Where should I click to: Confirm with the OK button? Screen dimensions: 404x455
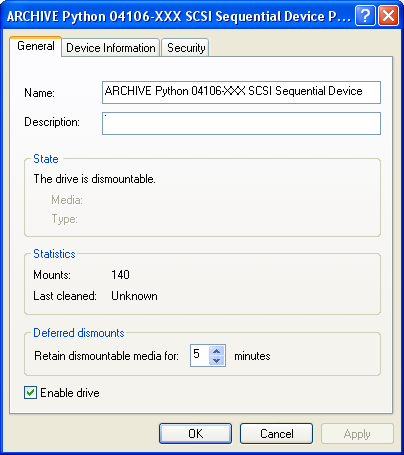(x=195, y=434)
